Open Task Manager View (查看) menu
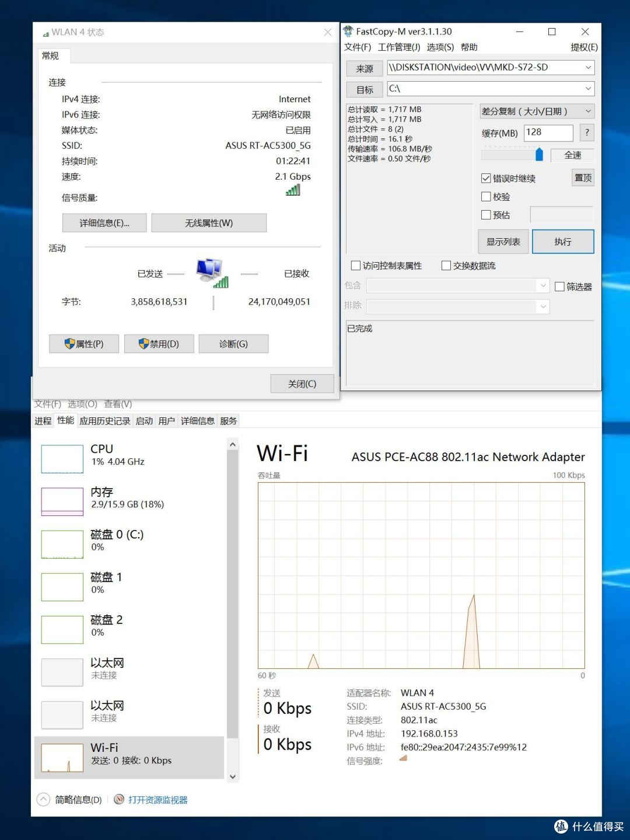The height and width of the screenshot is (840, 630). (x=118, y=404)
